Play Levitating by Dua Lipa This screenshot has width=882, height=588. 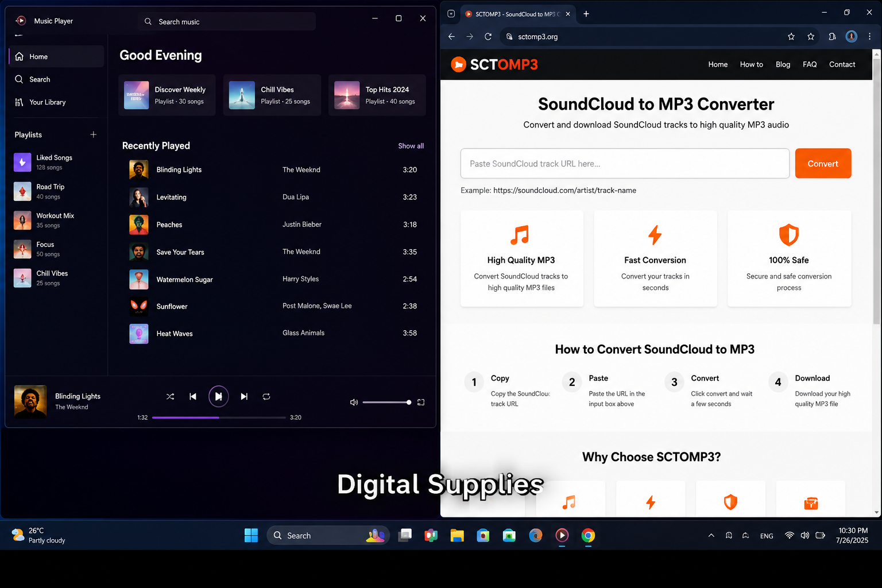pyautogui.click(x=273, y=197)
